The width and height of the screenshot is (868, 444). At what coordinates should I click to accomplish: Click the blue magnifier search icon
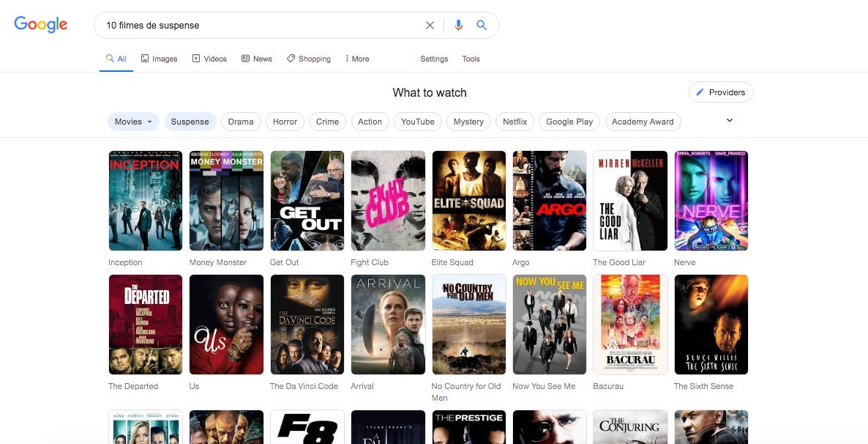click(x=482, y=25)
